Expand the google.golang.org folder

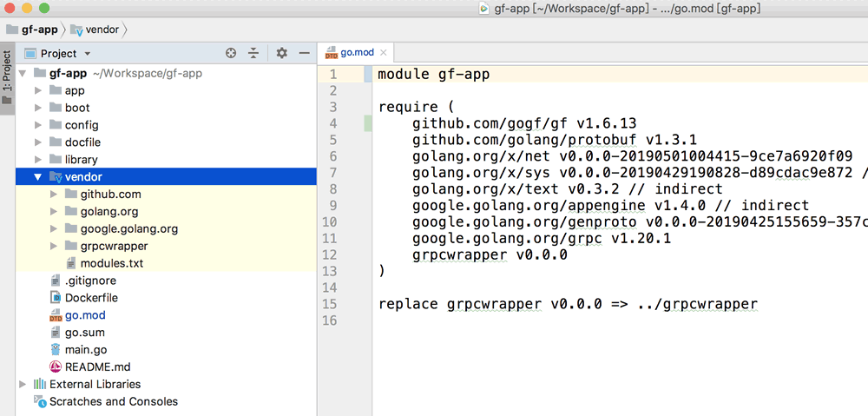[x=54, y=228]
